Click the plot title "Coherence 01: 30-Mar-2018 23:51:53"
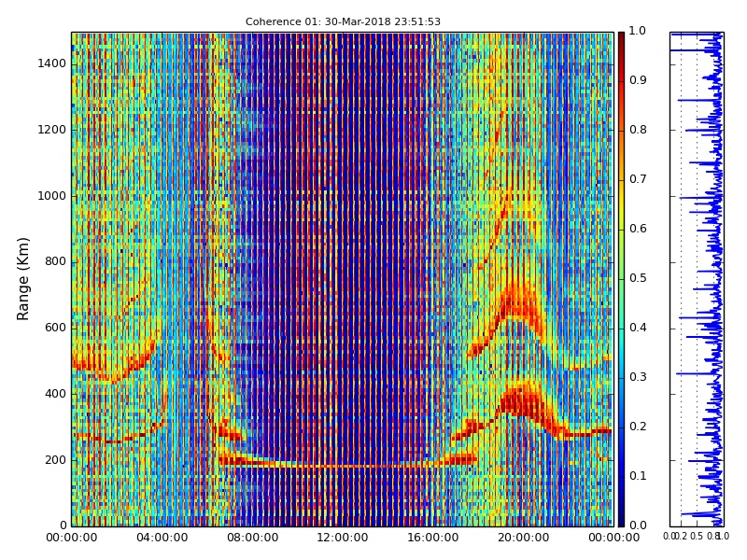 point(343,21)
